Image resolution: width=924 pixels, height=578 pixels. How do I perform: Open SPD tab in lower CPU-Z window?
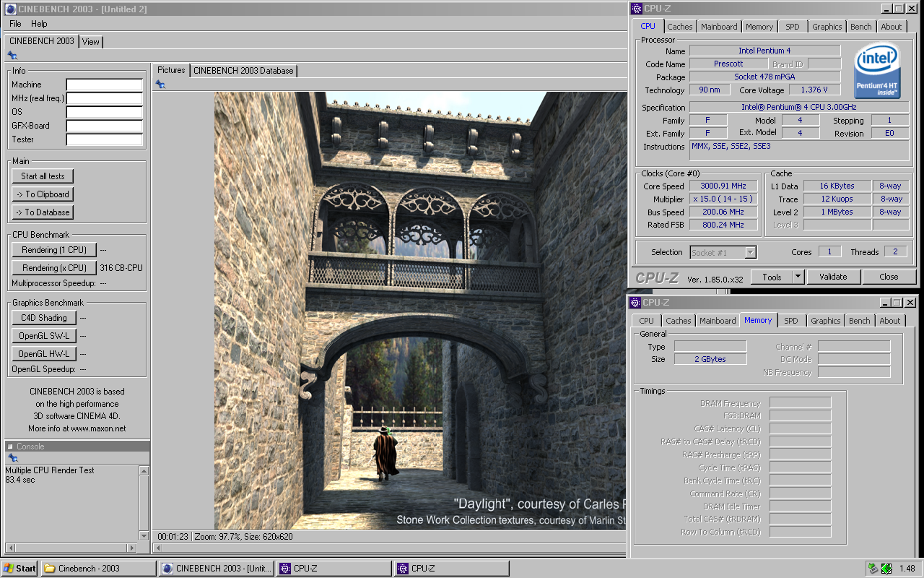(791, 321)
